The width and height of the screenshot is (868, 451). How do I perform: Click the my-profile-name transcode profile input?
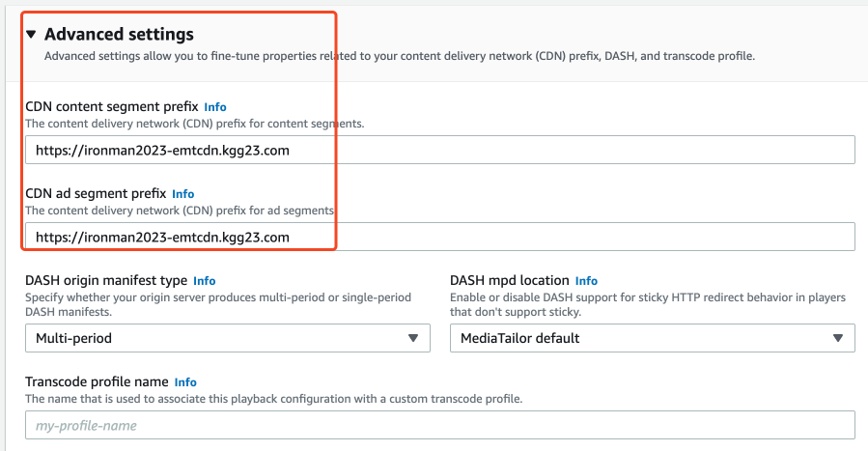(x=439, y=425)
